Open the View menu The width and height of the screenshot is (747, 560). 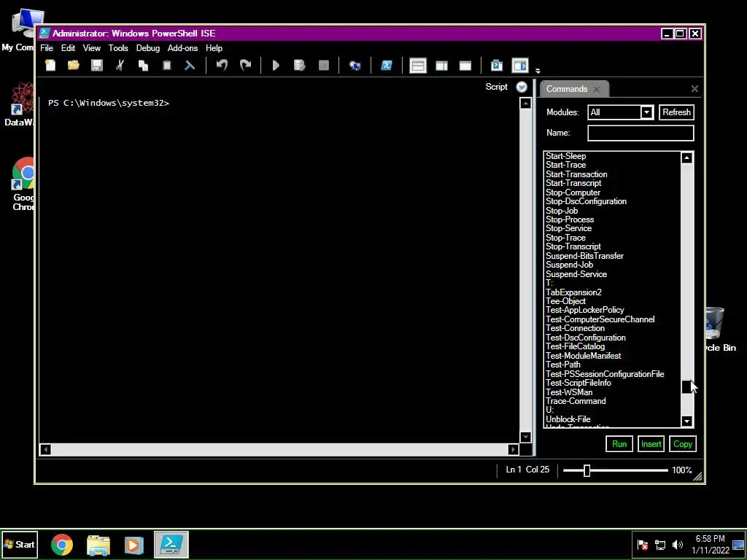tap(91, 48)
